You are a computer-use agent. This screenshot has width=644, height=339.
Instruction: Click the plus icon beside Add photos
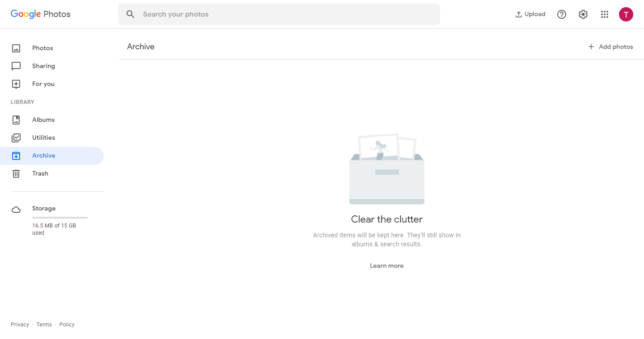(591, 47)
